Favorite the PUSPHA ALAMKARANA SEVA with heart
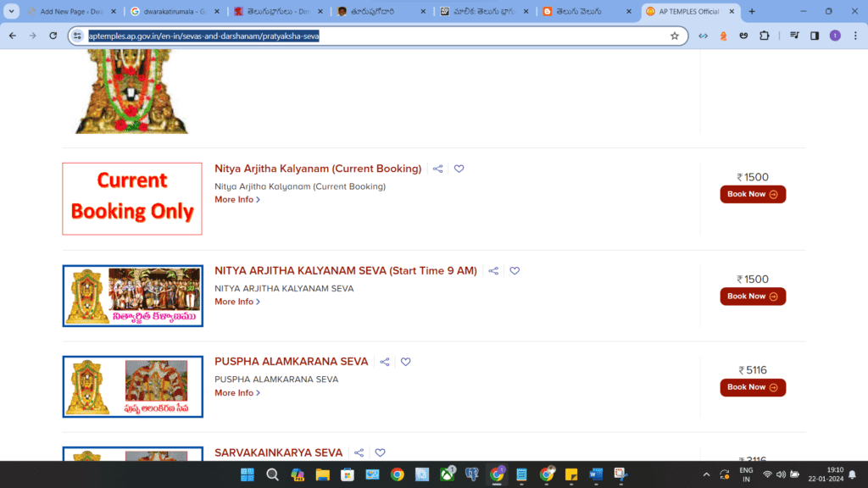This screenshot has width=868, height=488. click(406, 362)
